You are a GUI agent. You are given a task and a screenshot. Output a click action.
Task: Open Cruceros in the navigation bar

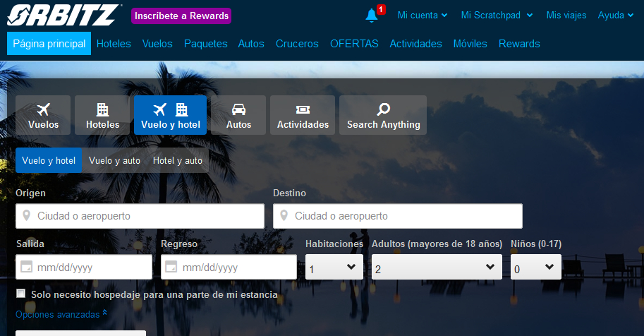(x=297, y=44)
